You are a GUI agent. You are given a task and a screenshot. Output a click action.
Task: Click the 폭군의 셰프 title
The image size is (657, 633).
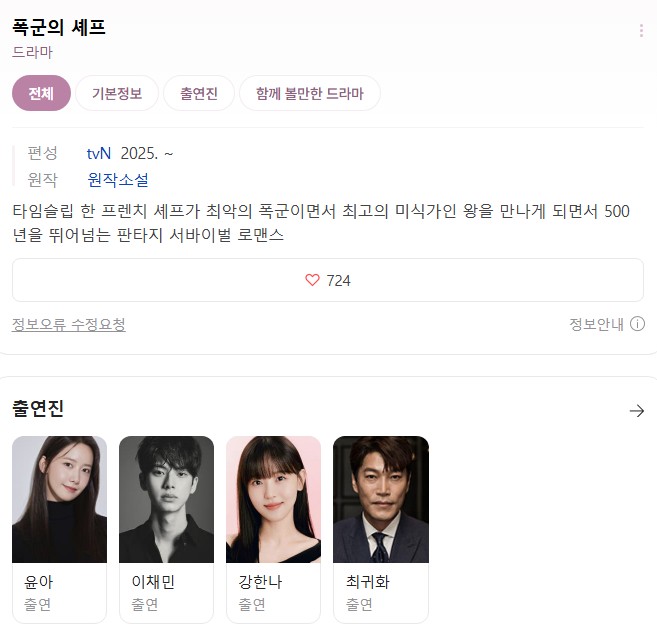point(59,28)
